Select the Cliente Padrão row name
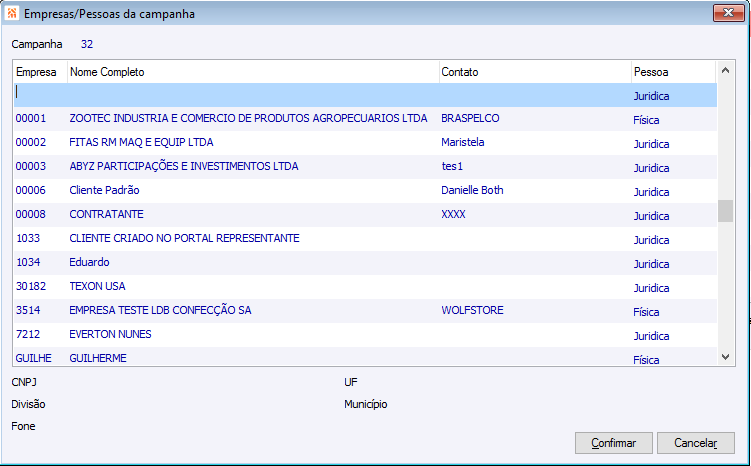This screenshot has width=751, height=466. click(x=104, y=190)
